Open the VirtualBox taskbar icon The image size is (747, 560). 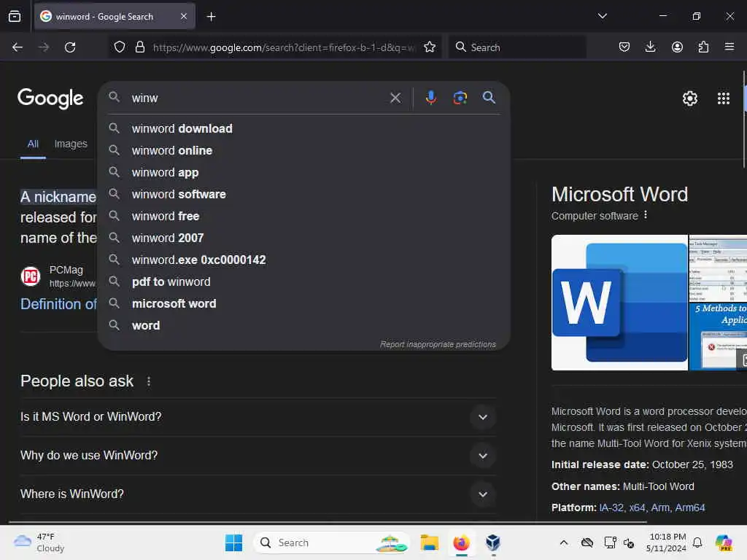493,542
